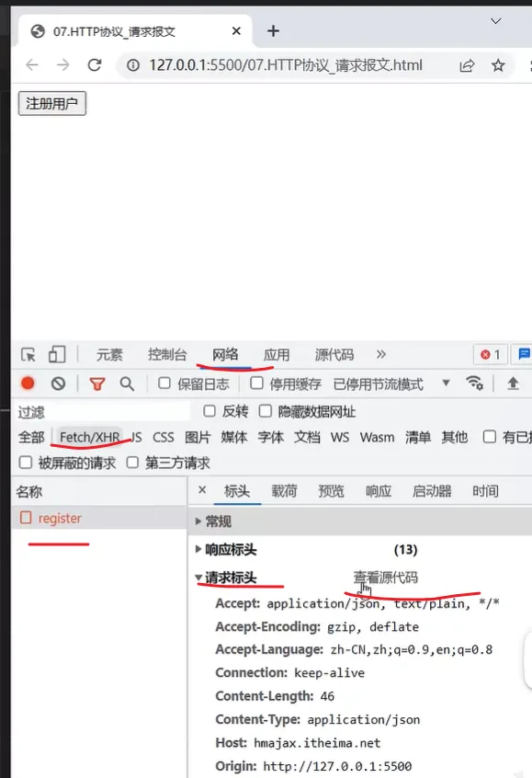The height and width of the screenshot is (778, 532).
Task: Open the 控制台 panel tab
Action: [167, 355]
